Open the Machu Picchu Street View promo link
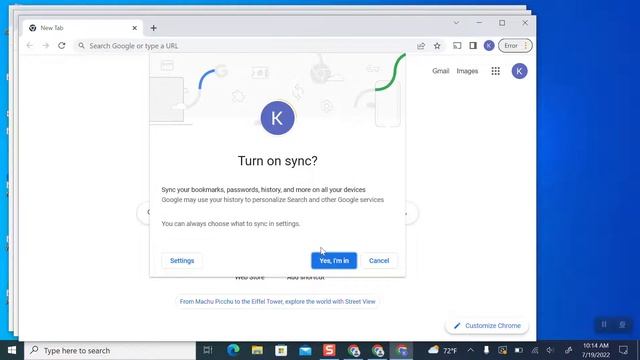This screenshot has height=360, width=640. click(278, 302)
